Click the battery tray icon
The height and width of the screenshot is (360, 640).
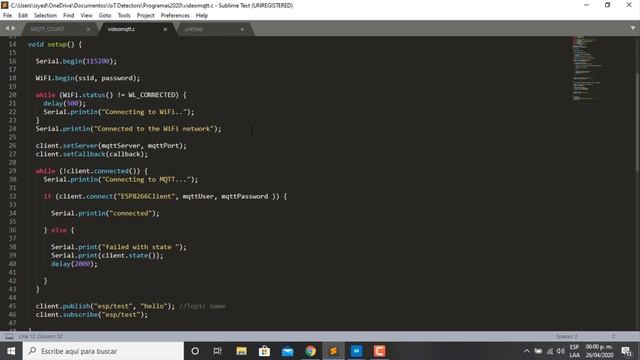point(538,351)
